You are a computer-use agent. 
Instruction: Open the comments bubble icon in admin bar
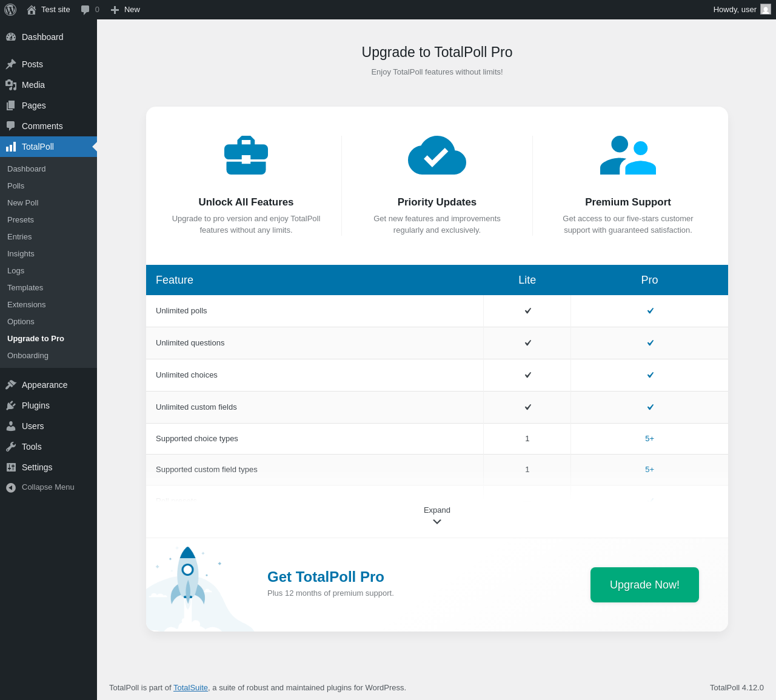[85, 10]
